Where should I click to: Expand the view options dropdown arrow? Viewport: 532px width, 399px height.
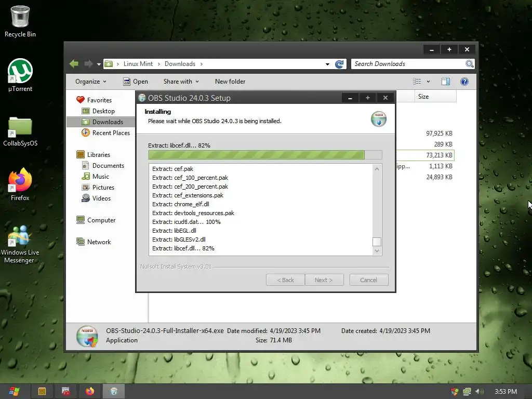click(x=428, y=82)
